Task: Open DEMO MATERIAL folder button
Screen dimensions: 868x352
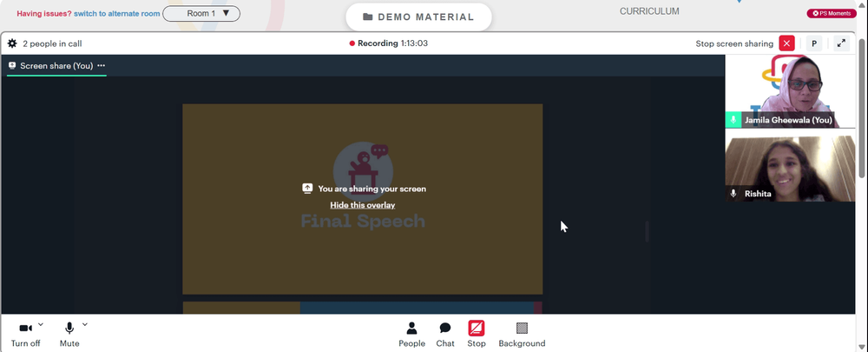Action: pyautogui.click(x=418, y=17)
